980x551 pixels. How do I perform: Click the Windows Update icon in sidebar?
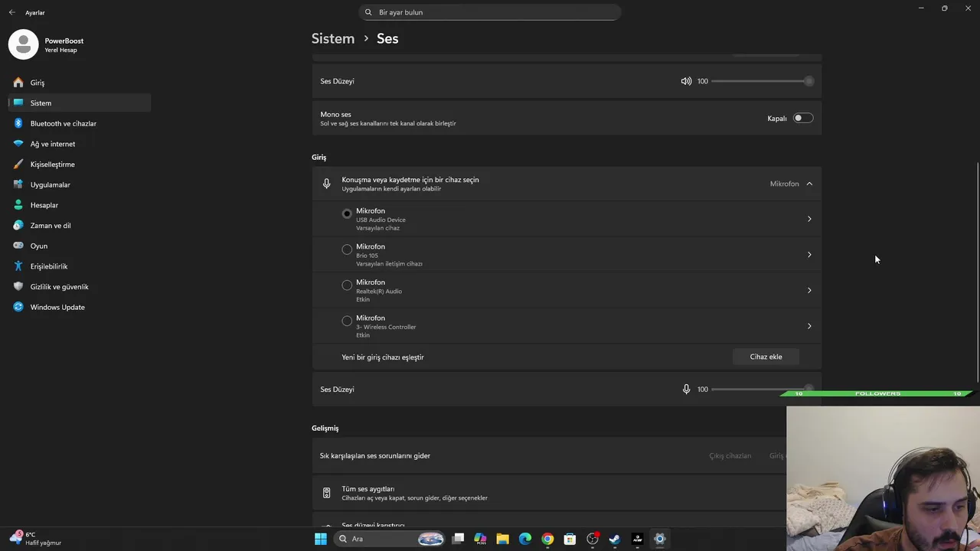click(18, 307)
